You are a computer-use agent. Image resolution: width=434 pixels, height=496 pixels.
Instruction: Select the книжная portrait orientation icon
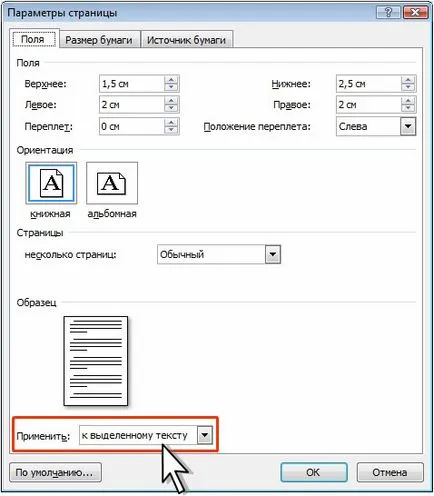tap(51, 183)
